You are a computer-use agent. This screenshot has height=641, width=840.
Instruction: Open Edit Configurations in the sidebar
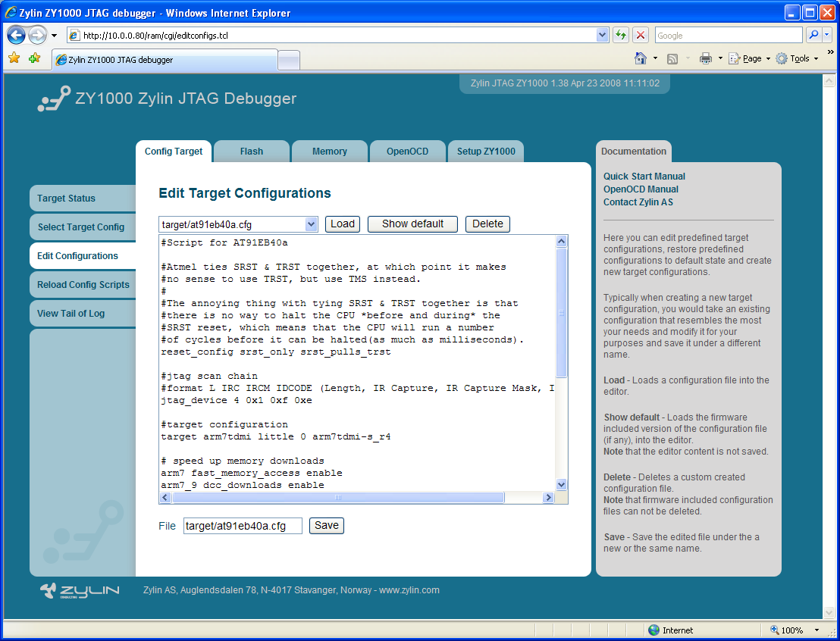click(x=83, y=256)
